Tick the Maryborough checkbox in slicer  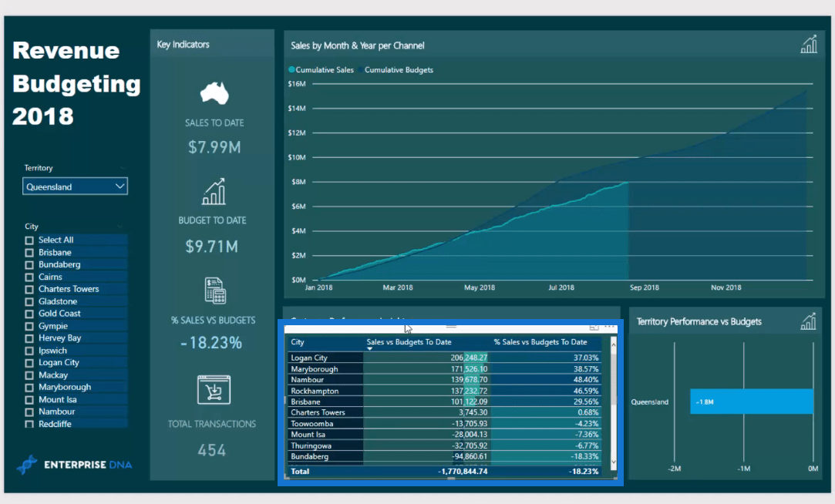pos(29,388)
